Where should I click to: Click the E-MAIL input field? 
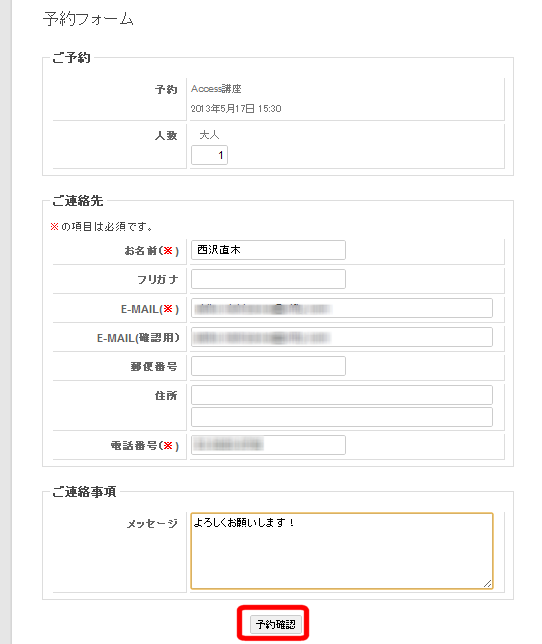pyautogui.click(x=342, y=308)
